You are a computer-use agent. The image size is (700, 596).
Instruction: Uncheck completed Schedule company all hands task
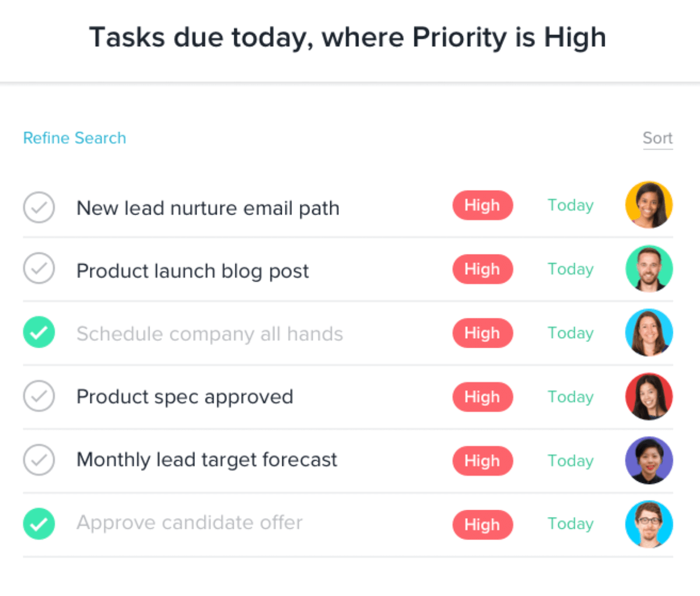(39, 332)
